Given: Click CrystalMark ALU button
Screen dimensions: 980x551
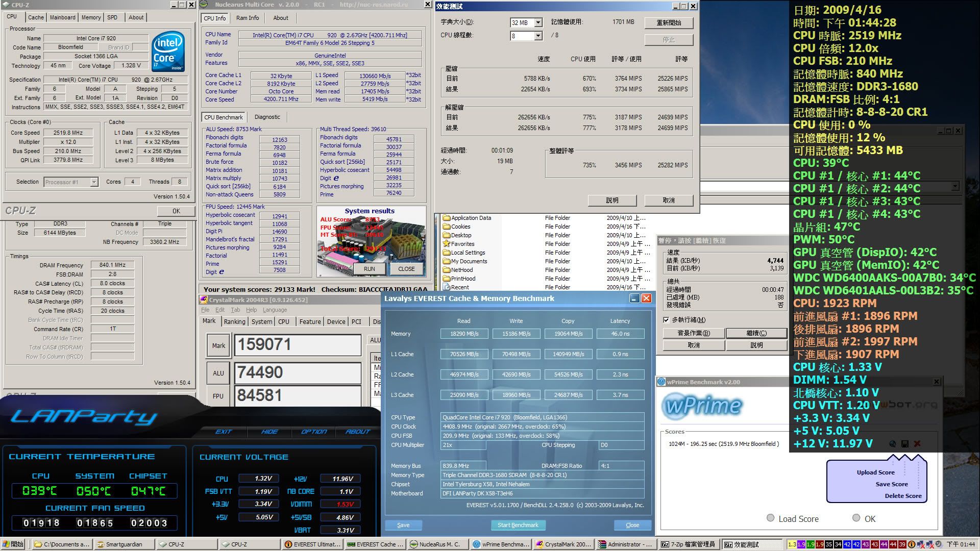Looking at the screenshot, I should click(218, 373).
